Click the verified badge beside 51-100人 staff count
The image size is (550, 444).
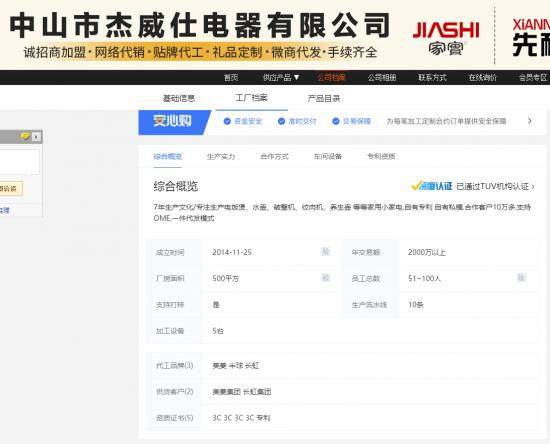pos(521,278)
